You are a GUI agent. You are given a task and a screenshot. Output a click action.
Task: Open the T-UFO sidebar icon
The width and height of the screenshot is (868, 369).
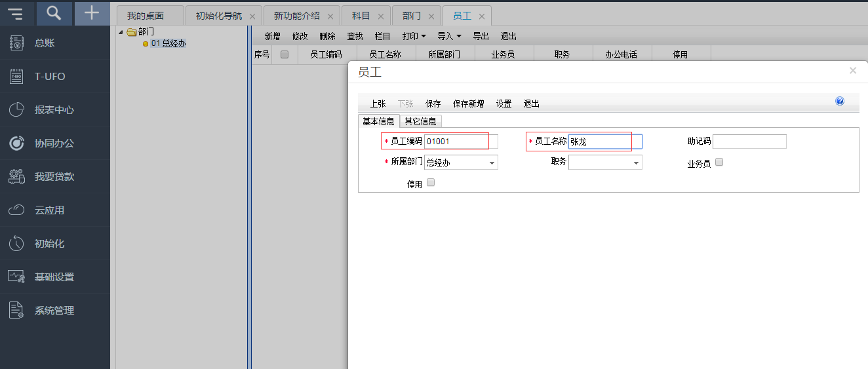16,77
